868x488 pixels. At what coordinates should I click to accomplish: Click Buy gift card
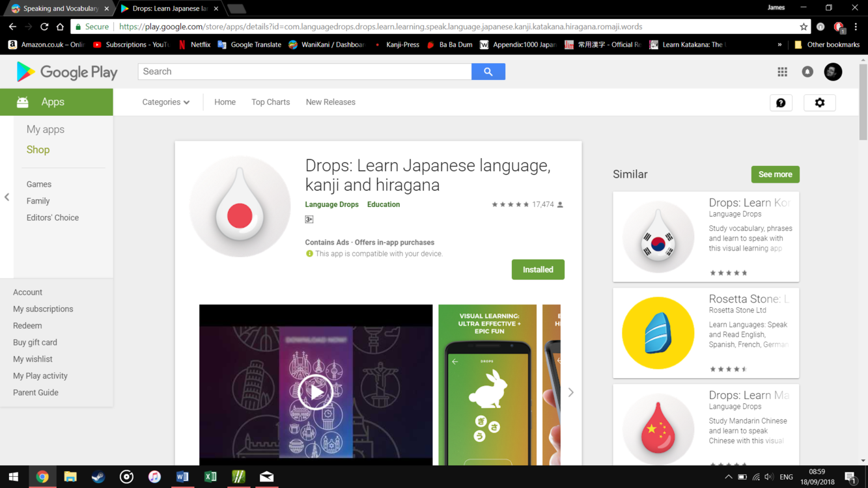tap(35, 342)
